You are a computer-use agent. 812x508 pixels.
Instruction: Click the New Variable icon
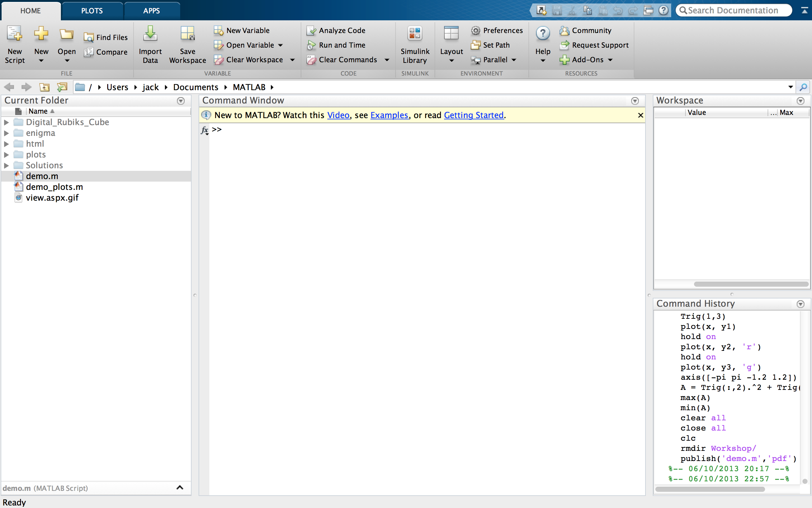[x=219, y=30]
